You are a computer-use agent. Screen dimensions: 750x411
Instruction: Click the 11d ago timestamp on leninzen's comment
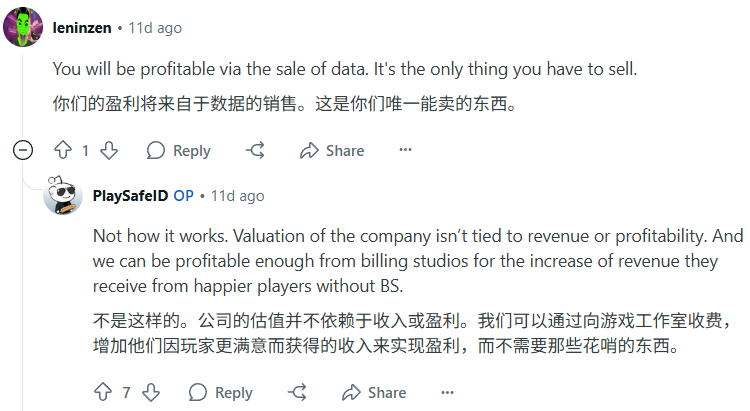tap(154, 28)
